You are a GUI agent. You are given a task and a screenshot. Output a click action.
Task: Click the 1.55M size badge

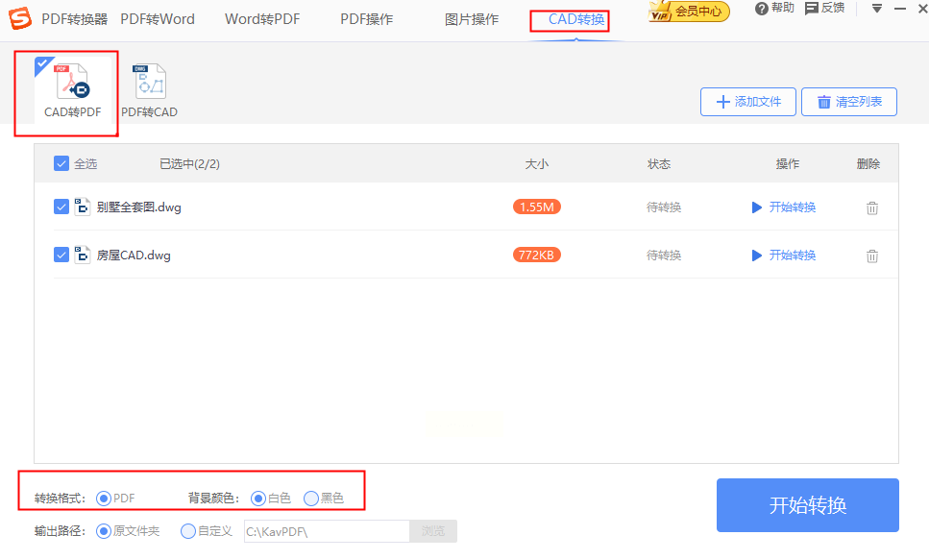click(x=537, y=207)
